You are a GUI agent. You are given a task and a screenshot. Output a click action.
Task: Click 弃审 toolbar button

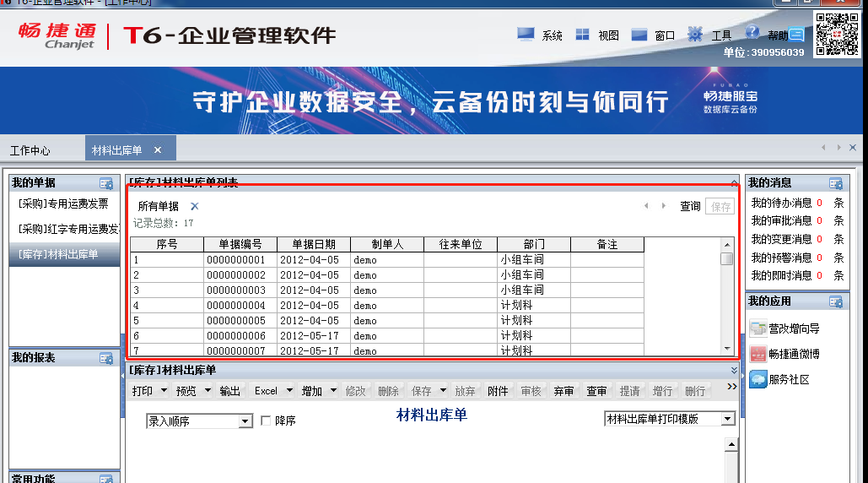click(x=563, y=391)
